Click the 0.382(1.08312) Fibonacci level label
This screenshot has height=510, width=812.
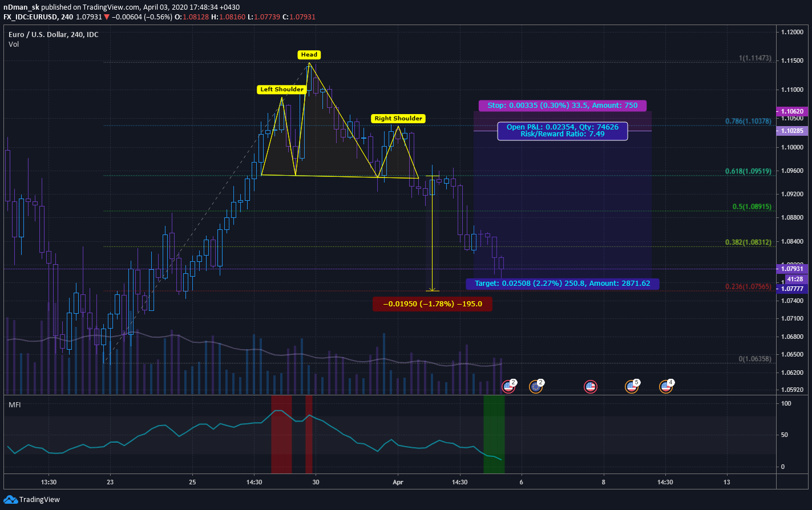click(748, 242)
